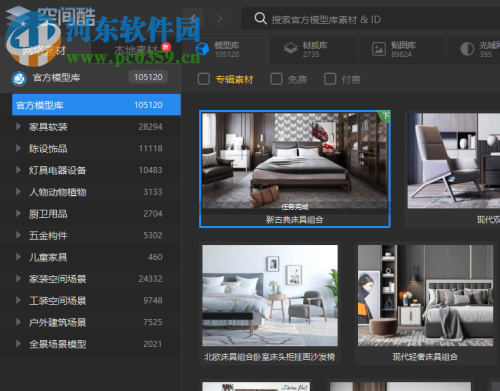
Task: Click the 新古典床具组合 caption text
Action: coord(294,220)
